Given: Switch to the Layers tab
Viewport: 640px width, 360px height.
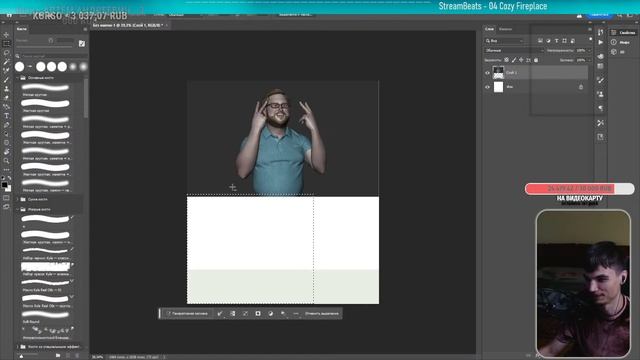Looking at the screenshot, I should tap(489, 29).
